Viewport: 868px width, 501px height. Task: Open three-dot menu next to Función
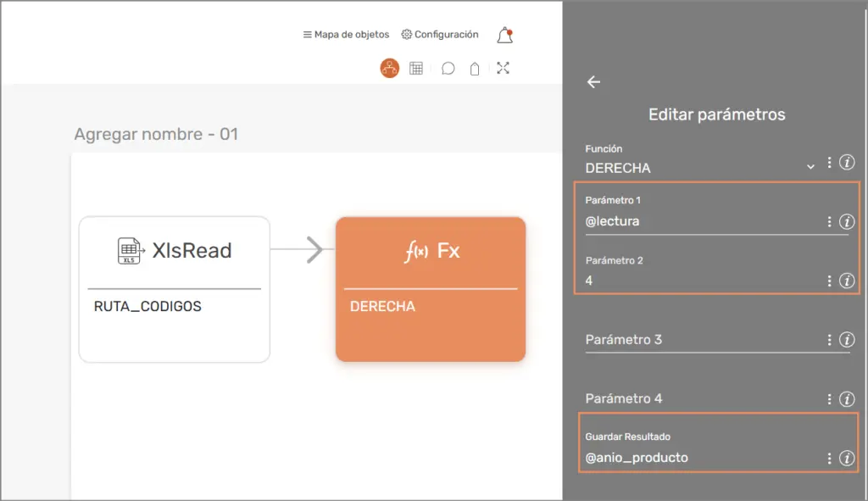[x=829, y=163]
